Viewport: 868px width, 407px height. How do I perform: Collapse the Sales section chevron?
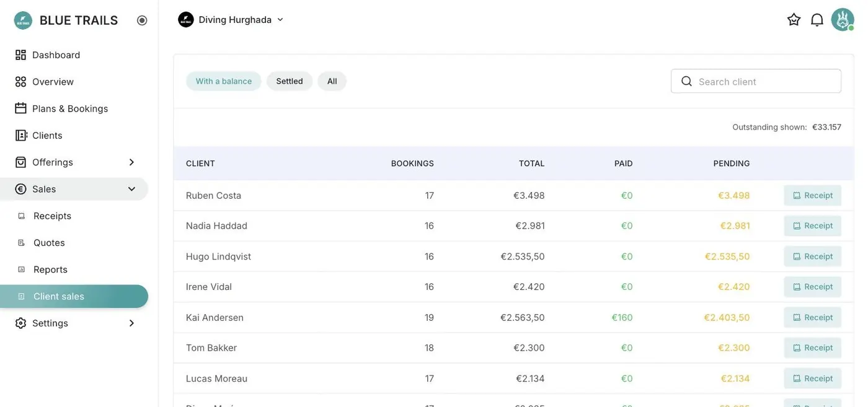[131, 189]
